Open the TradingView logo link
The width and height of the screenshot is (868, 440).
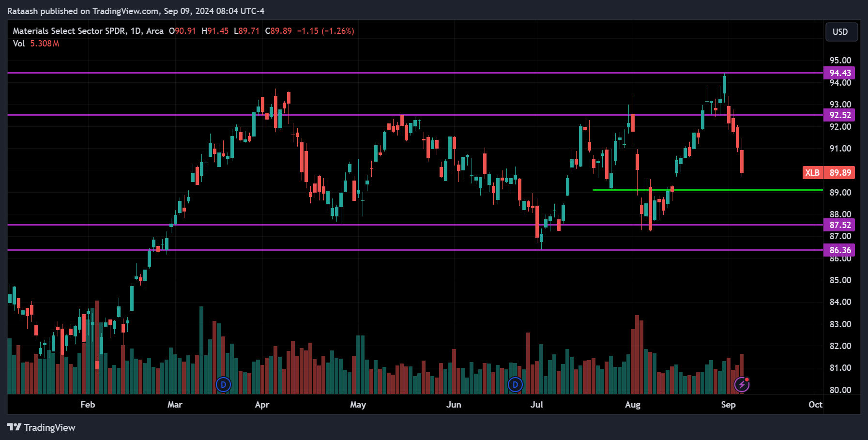(x=42, y=427)
